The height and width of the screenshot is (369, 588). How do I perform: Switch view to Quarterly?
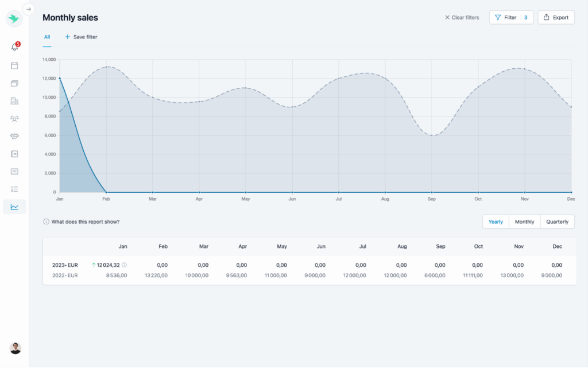[557, 222]
